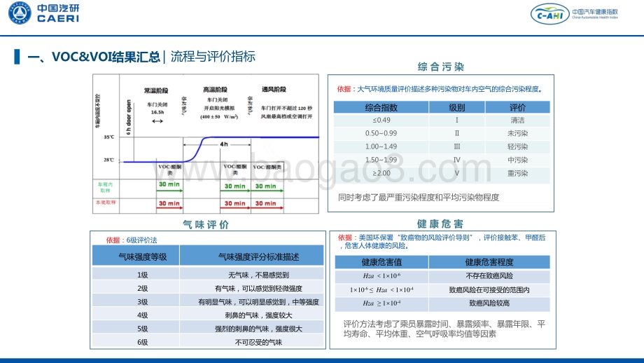
Task: Click the CAERI round logo emblem
Action: click(20, 13)
